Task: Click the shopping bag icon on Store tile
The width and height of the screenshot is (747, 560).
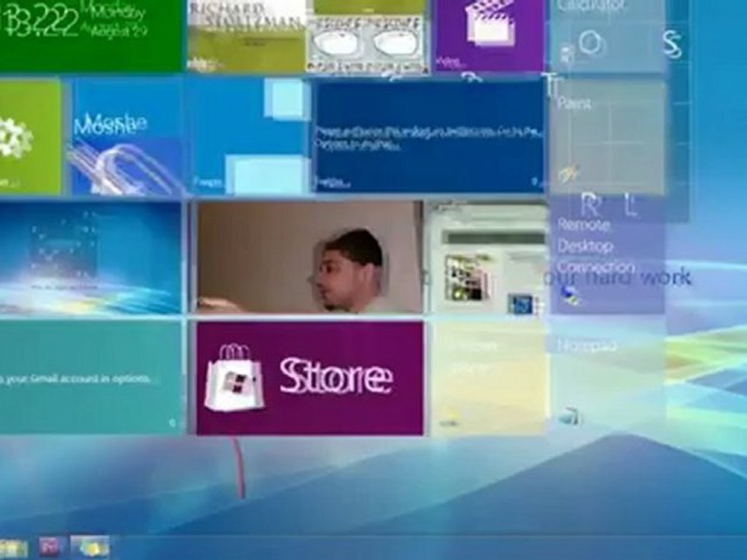Action: click(233, 378)
